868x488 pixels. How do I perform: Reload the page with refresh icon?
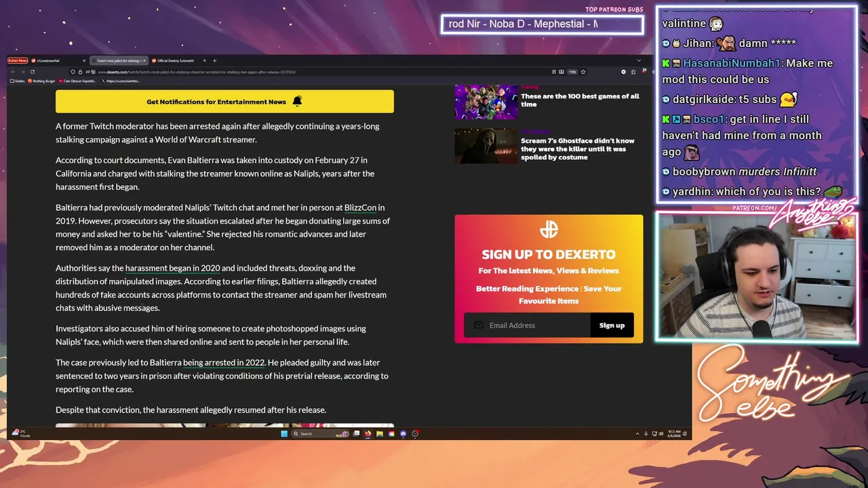[33, 72]
